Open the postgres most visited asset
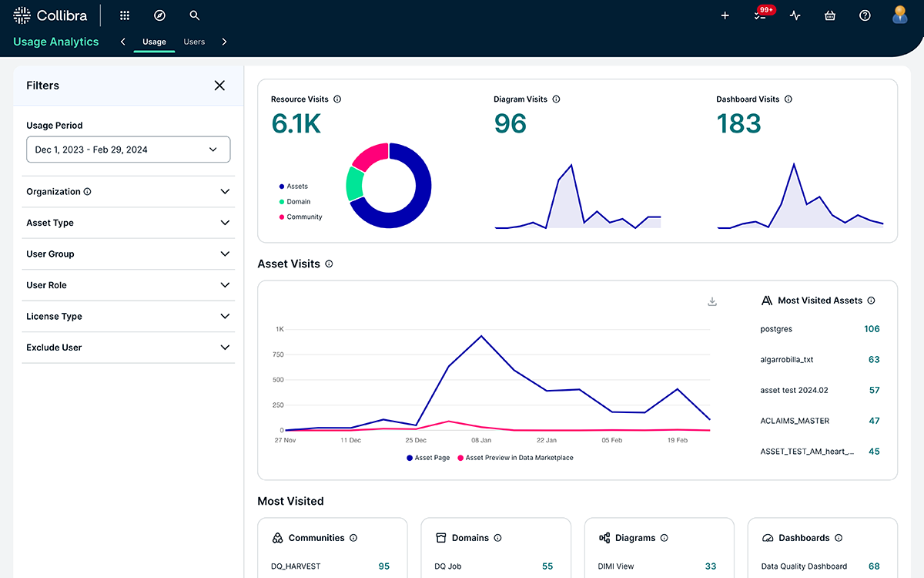This screenshot has width=924, height=578. [x=776, y=329]
